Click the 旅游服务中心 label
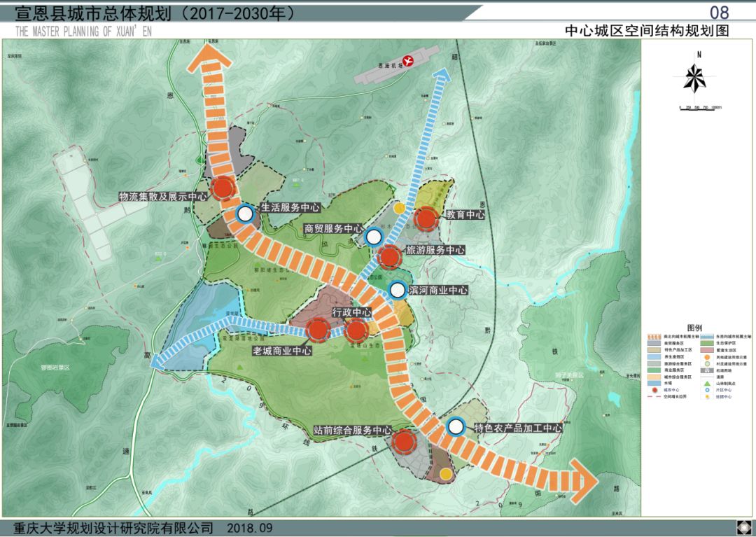The image size is (756, 537). pyautogui.click(x=435, y=250)
